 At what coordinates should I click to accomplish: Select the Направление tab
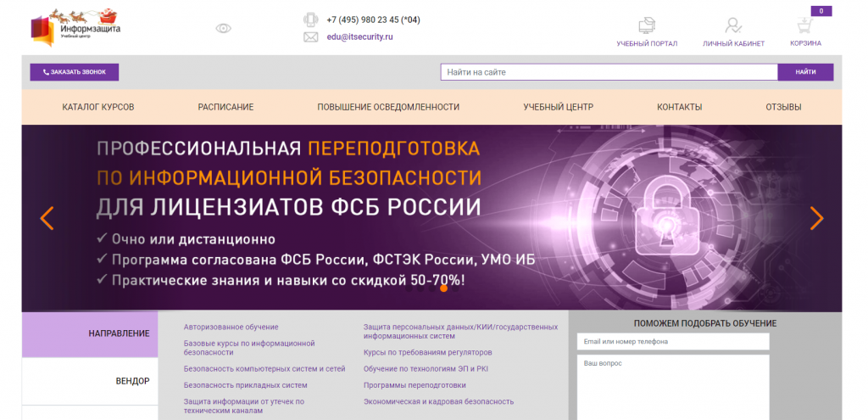[x=90, y=333]
